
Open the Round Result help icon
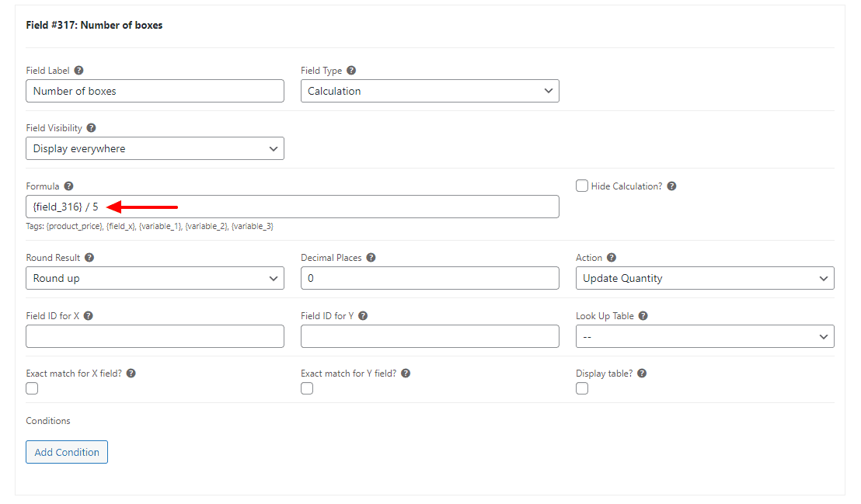click(x=89, y=258)
